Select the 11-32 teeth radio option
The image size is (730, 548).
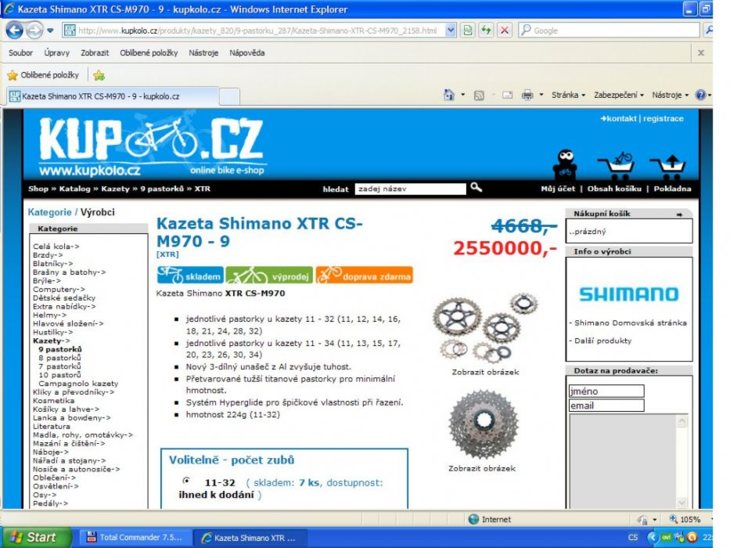click(x=186, y=480)
